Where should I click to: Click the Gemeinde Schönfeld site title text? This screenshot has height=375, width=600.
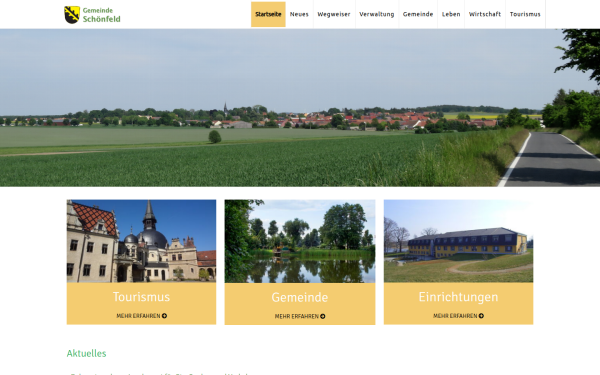(101, 15)
